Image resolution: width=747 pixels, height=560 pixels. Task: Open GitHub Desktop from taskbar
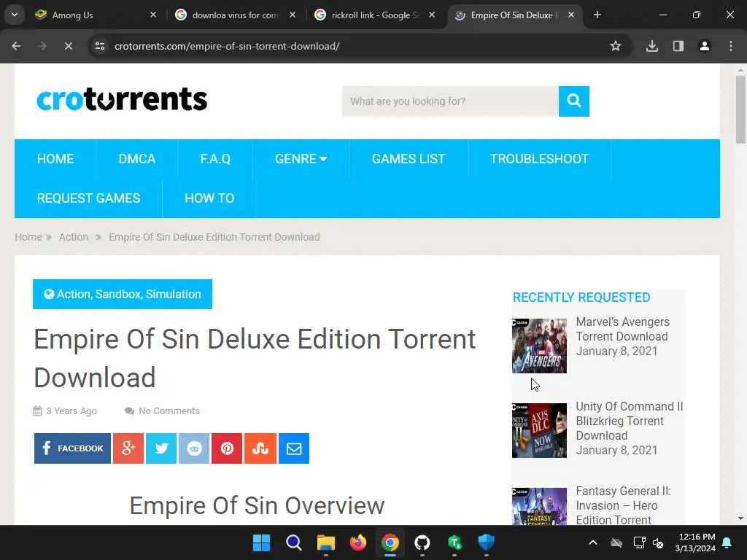[x=422, y=542]
